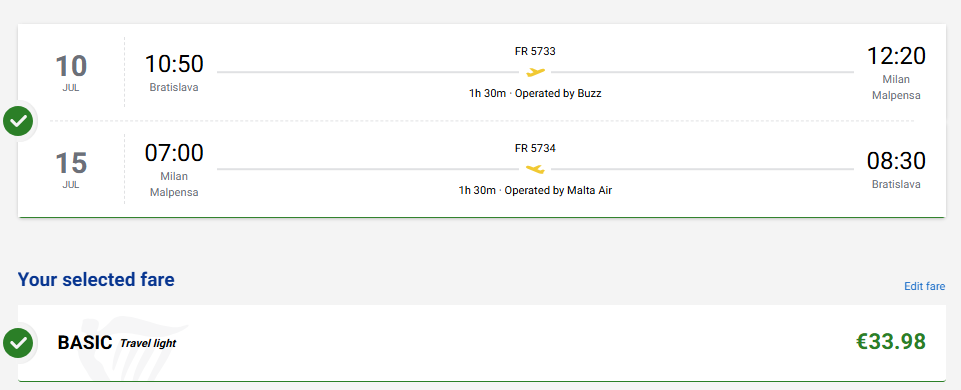Click the outbound flight yellow airplane icon
Viewport: 961px width, 390px height.
tap(536, 72)
